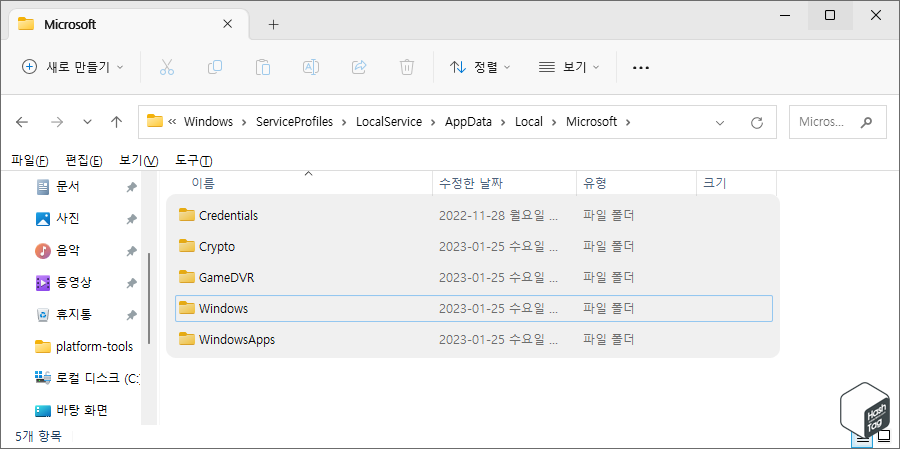900x449 pixels.
Task: Open the 보기(V) menu
Action: point(138,161)
